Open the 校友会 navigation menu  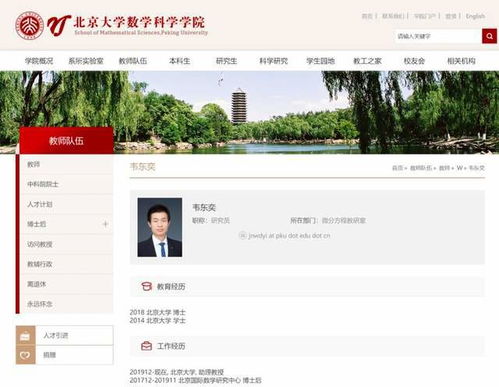[414, 61]
